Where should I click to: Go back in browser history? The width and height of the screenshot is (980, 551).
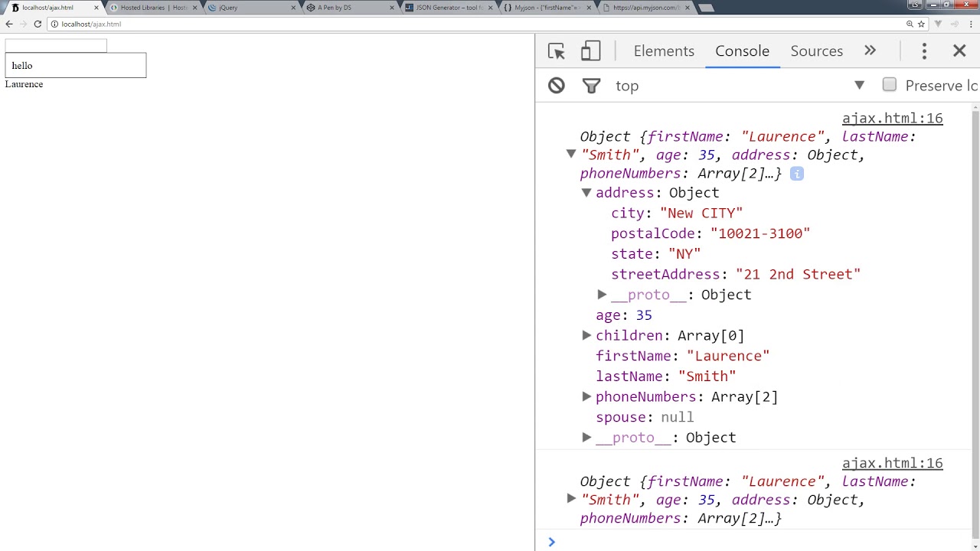tap(9, 24)
